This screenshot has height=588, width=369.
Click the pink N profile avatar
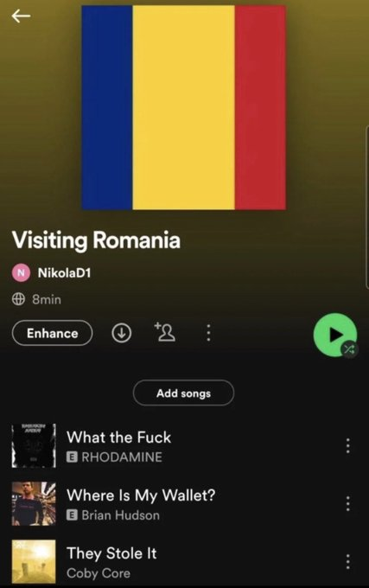click(21, 272)
